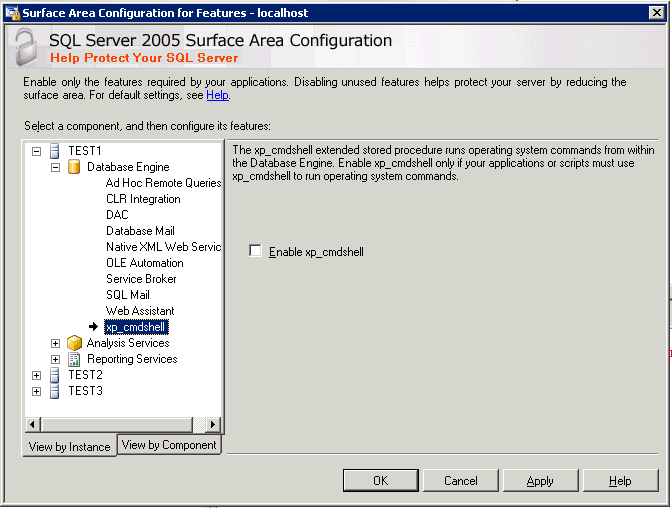Expand the TEST2 instance node

tap(37, 375)
